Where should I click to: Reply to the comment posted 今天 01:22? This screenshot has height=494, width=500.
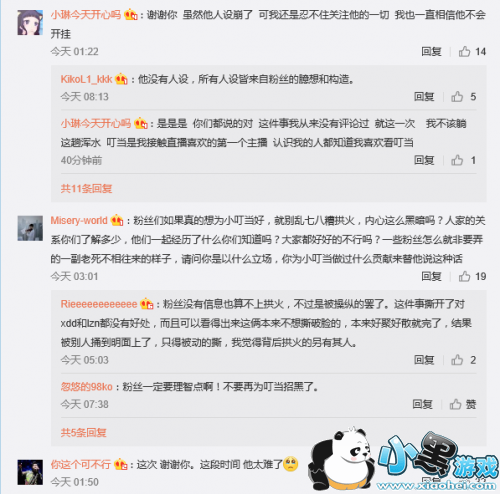click(x=431, y=52)
